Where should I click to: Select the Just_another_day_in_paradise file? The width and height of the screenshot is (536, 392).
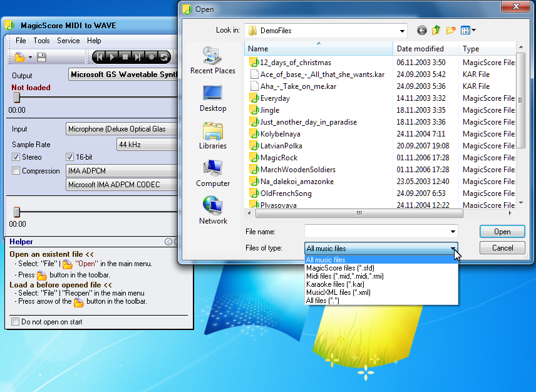(303, 122)
